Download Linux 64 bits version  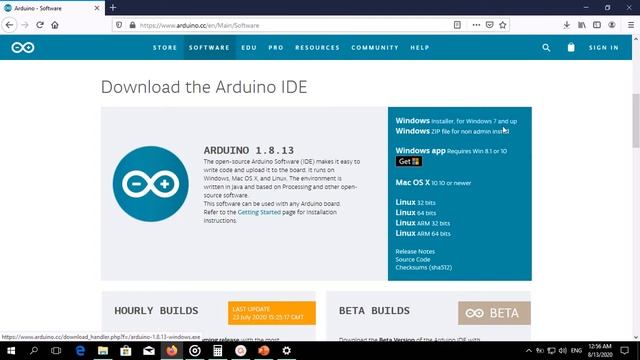416,213
